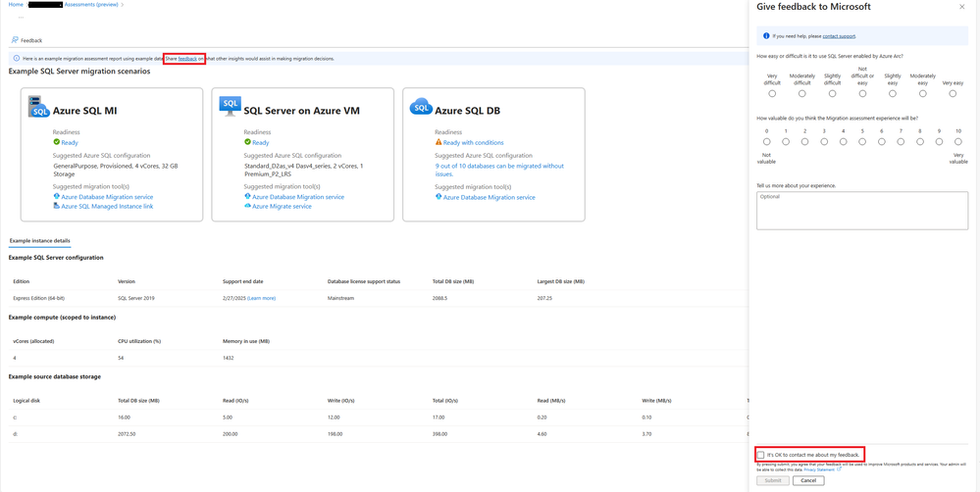This screenshot has width=980, height=492.
Task: Click the Migration service icon in Azure SQL DB card
Action: pos(438,197)
